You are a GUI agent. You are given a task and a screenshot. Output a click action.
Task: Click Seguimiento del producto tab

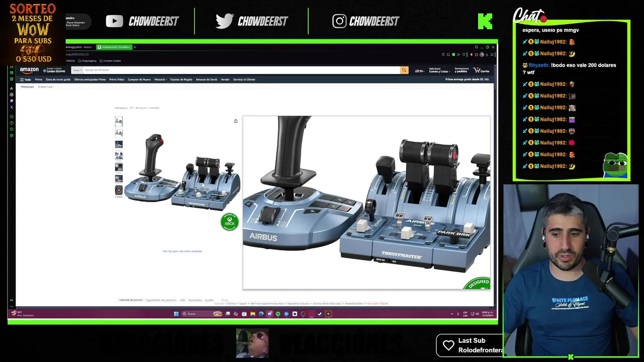[161, 300]
